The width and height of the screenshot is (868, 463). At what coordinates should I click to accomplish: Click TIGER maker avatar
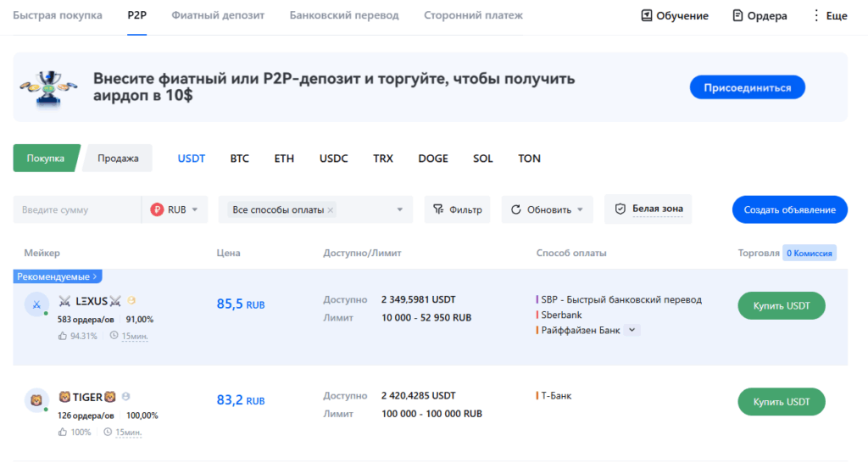coord(36,400)
